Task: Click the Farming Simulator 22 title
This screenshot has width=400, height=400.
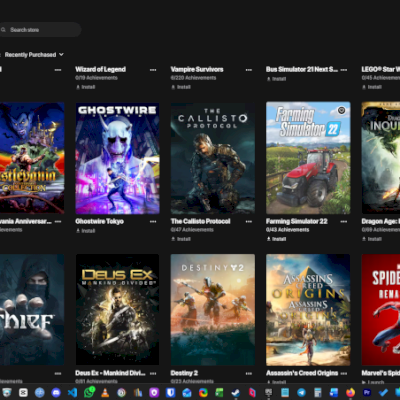Action: pyautogui.click(x=297, y=221)
